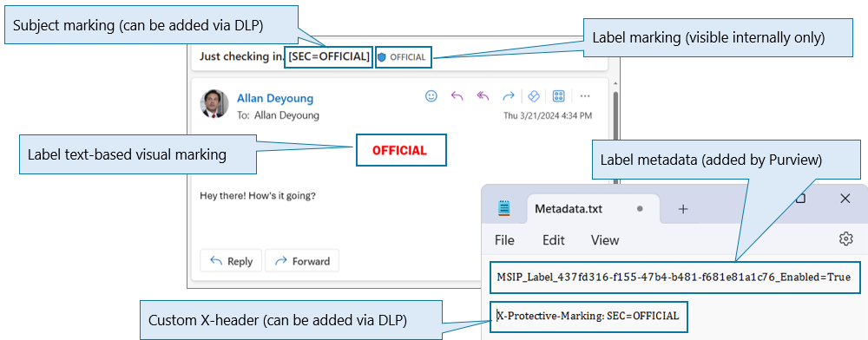This screenshot has width=868, height=340.
Task: Open the More actions ellipsis menu
Action: coord(584,96)
